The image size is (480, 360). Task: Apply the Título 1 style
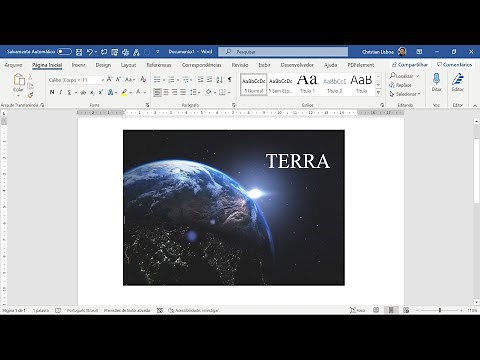tap(307, 84)
